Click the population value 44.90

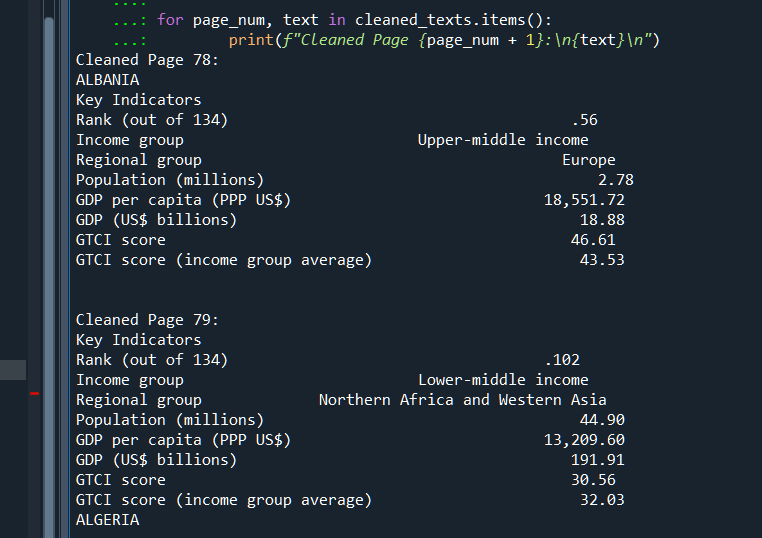tap(602, 419)
